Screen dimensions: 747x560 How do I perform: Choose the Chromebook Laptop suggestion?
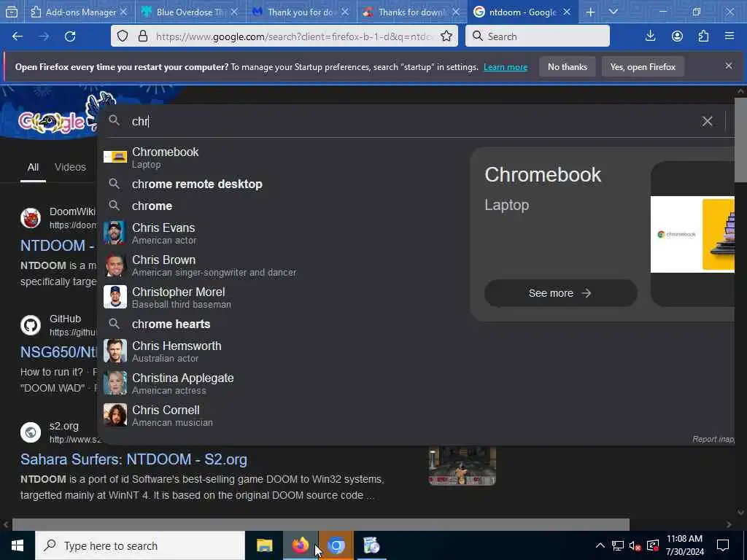click(282, 157)
